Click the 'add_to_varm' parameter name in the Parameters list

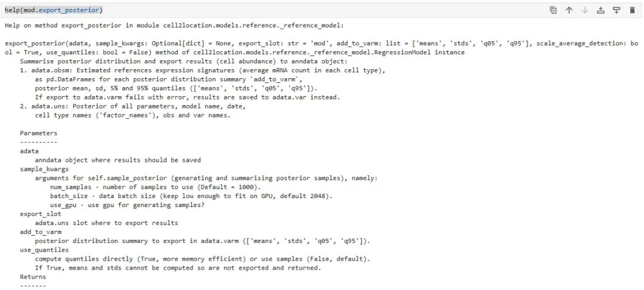click(41, 232)
